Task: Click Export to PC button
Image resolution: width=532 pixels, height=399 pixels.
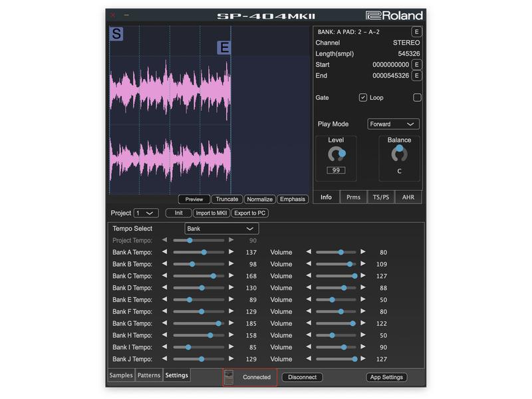Action: coord(250,213)
